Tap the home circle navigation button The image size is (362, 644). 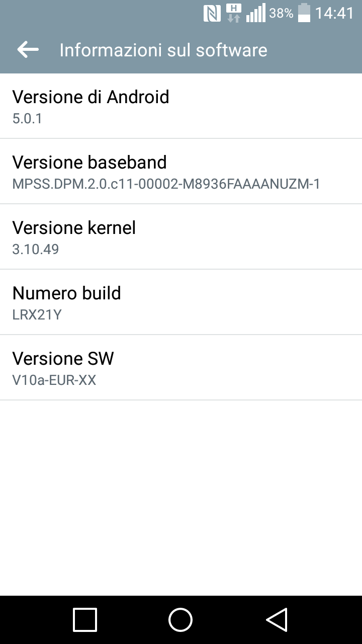coord(180,619)
